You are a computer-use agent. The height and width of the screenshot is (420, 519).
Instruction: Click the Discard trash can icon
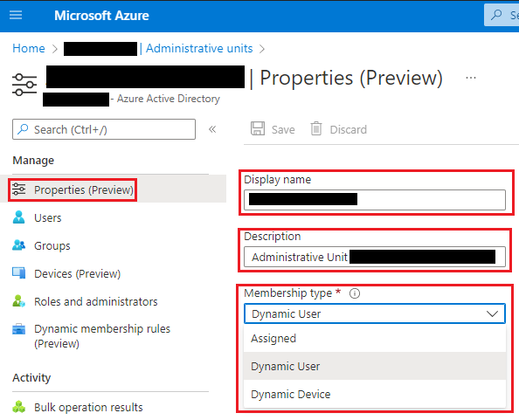click(x=316, y=128)
